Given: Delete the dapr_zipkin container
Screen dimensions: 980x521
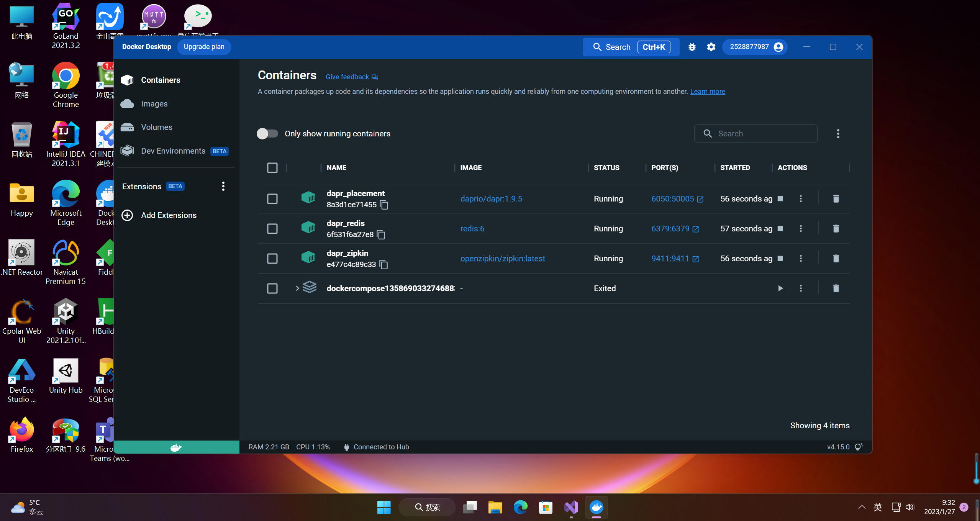Looking at the screenshot, I should [x=836, y=258].
